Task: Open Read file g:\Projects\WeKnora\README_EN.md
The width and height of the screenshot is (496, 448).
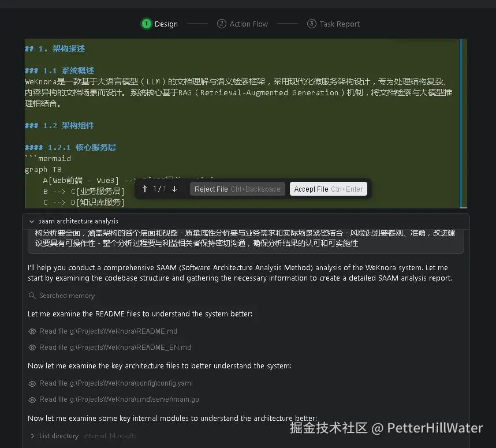Action: point(115,348)
